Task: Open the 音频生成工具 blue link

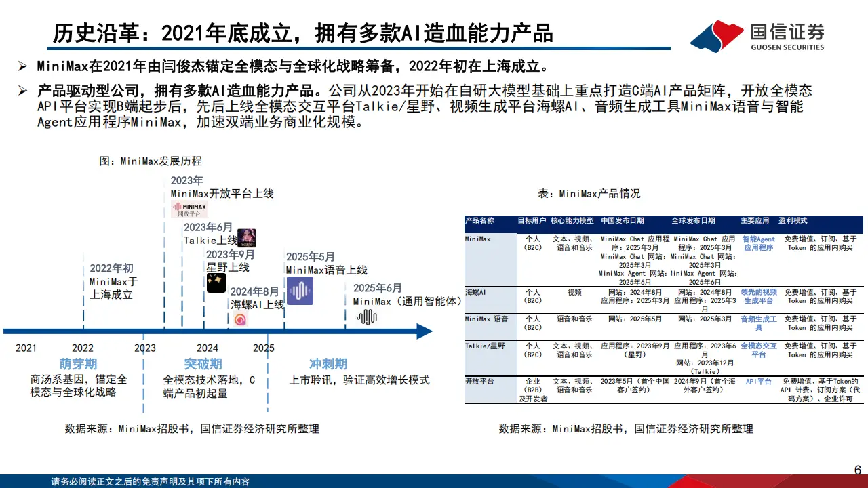Action: [x=758, y=323]
